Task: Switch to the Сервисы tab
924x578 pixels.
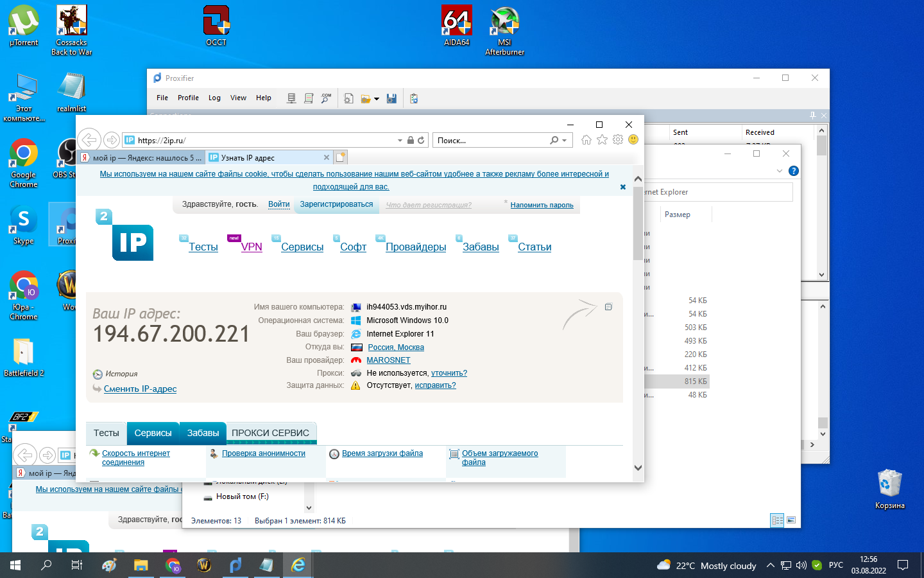Action: pos(153,433)
